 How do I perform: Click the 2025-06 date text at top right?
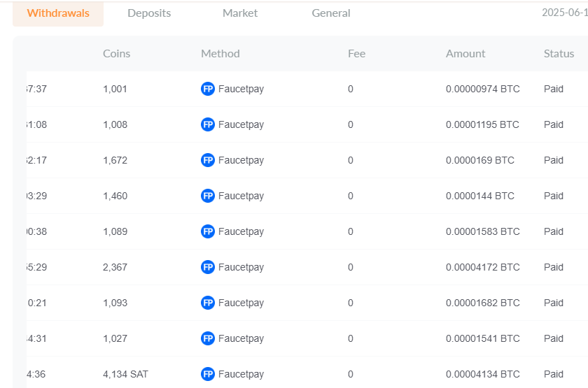[565, 13]
